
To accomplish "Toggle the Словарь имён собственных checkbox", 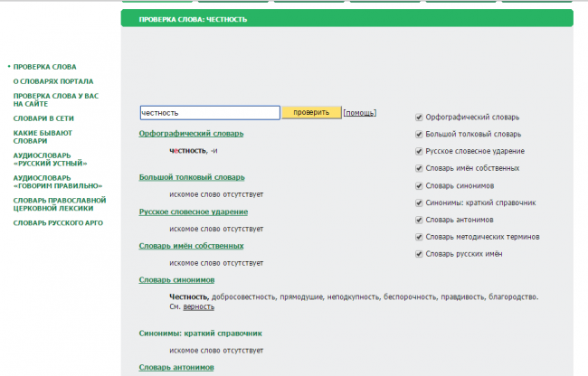I will pyautogui.click(x=418, y=168).
